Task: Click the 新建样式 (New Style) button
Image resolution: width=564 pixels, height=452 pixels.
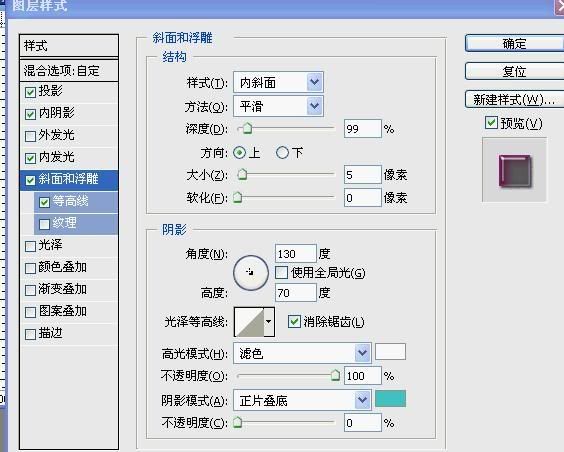Action: point(515,99)
